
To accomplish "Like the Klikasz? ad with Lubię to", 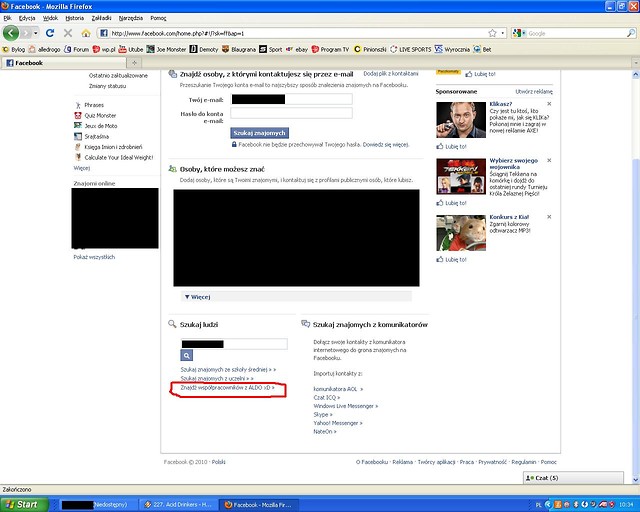I will pyautogui.click(x=451, y=146).
